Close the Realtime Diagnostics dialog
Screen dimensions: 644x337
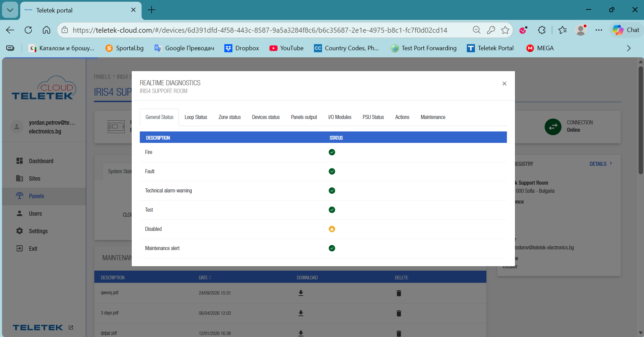click(x=504, y=84)
